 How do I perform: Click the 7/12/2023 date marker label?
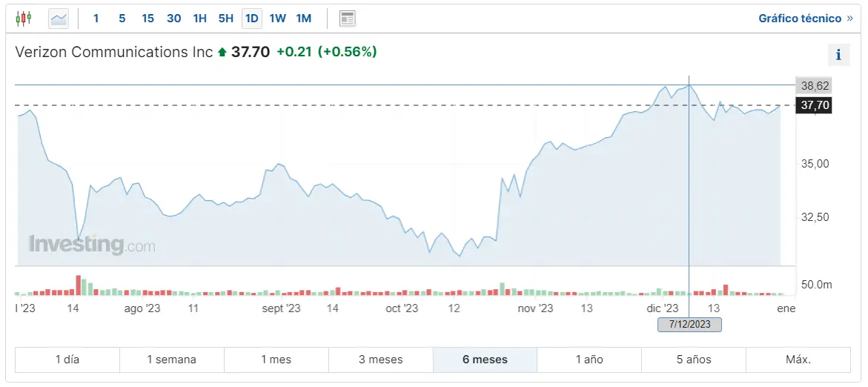click(689, 324)
